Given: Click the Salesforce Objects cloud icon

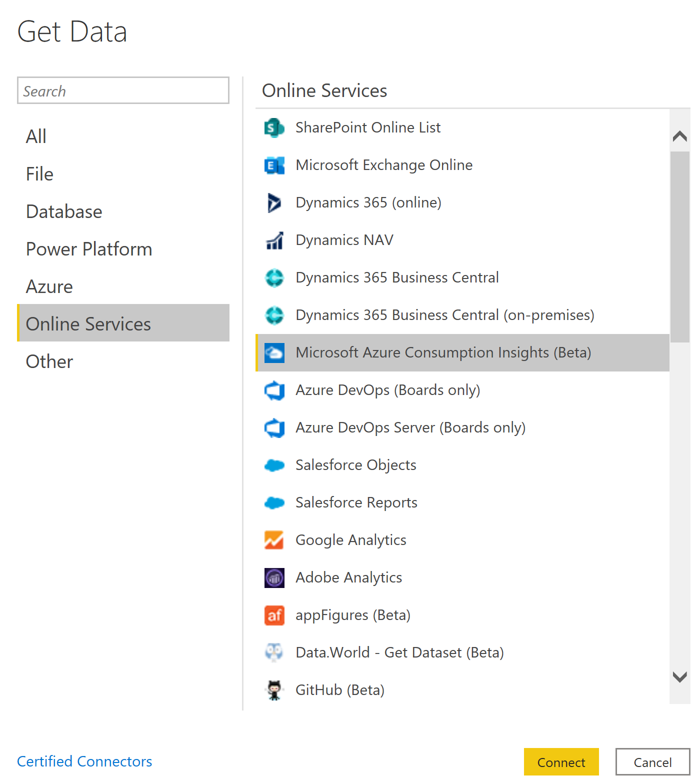Looking at the screenshot, I should (274, 465).
